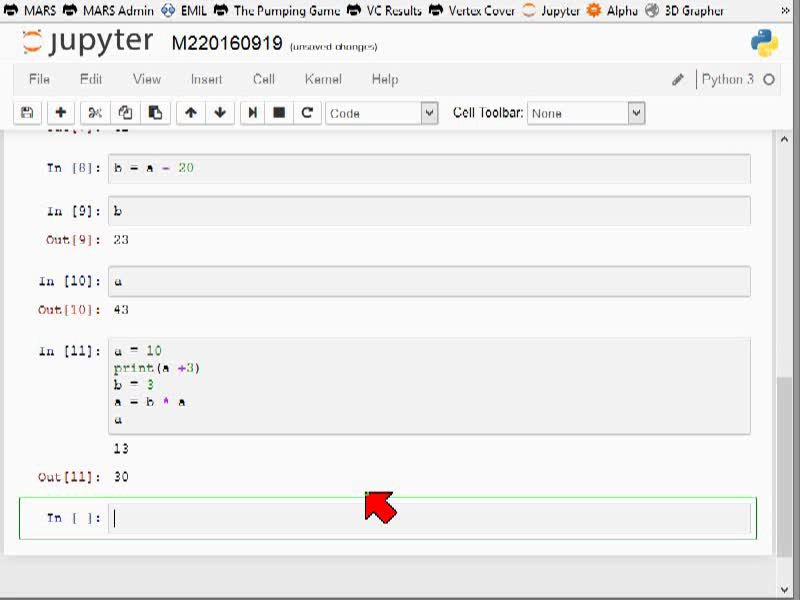The width and height of the screenshot is (800, 600).
Task: Click into cell In [8] code
Action: [x=429, y=168]
